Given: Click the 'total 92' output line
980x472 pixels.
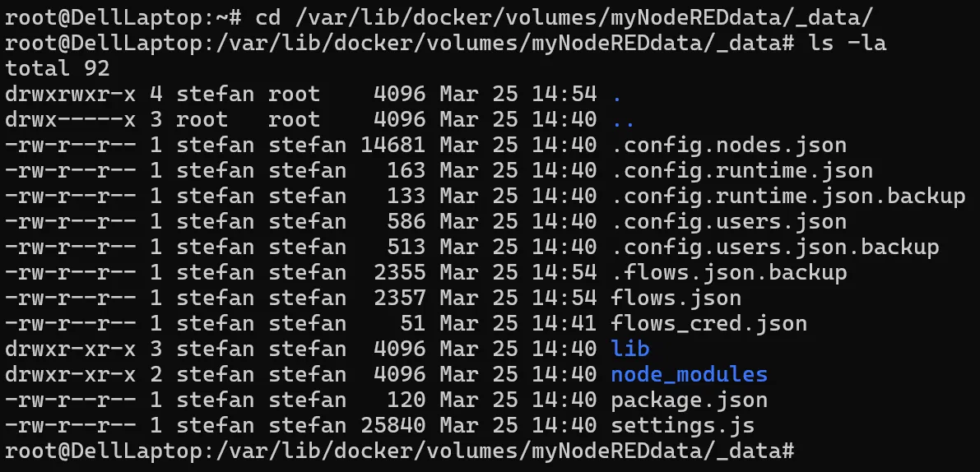Looking at the screenshot, I should click(x=58, y=68).
